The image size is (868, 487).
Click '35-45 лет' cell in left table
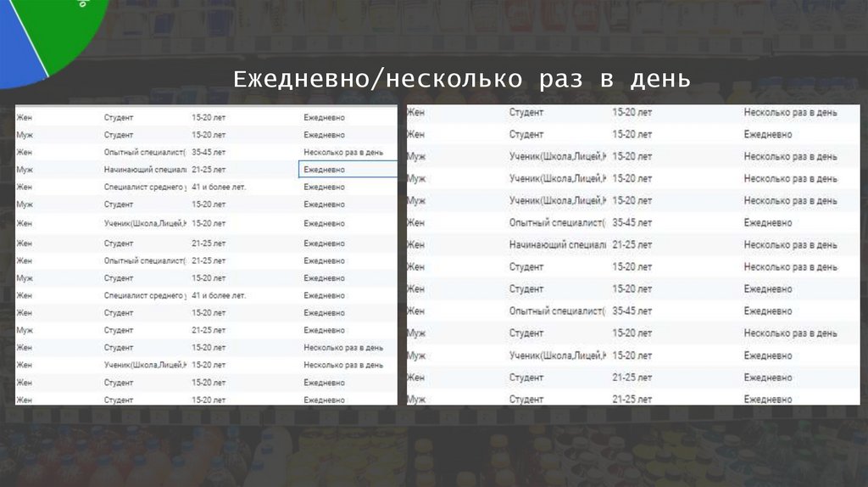tap(209, 152)
